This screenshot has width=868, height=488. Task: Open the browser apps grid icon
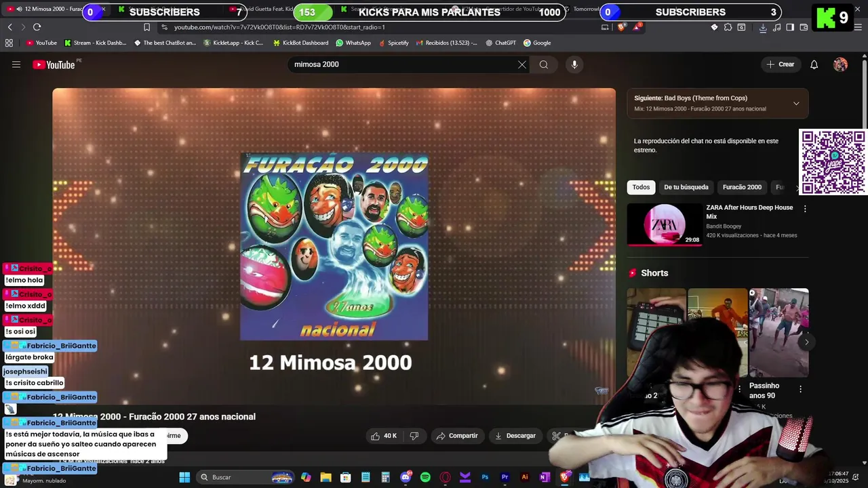pyautogui.click(x=9, y=43)
